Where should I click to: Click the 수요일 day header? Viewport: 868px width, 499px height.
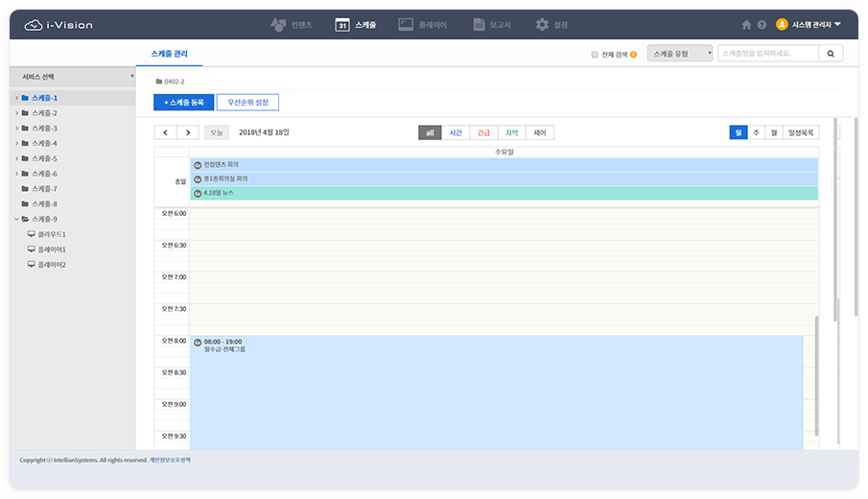pyautogui.click(x=504, y=152)
